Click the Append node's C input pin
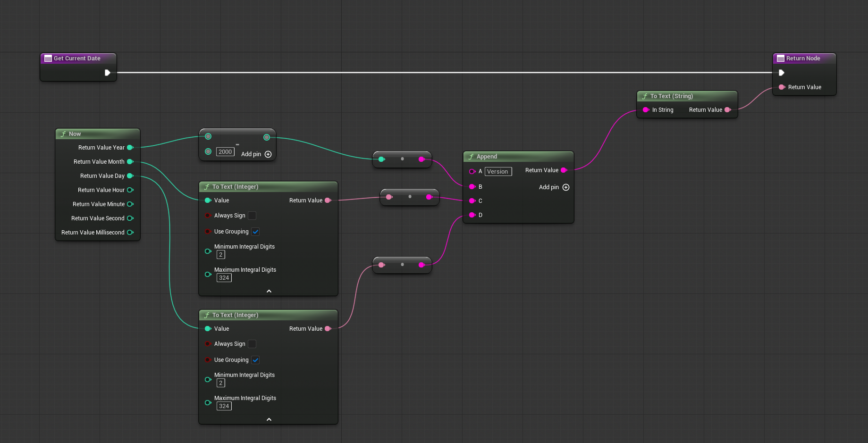Image resolution: width=868 pixels, height=443 pixels. pyautogui.click(x=472, y=201)
